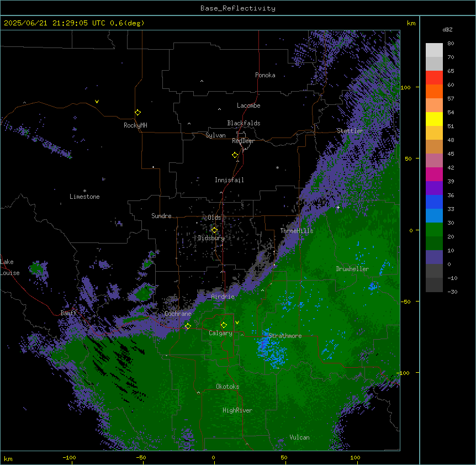This screenshot has width=476, height=465.
Task: Click the Vulcan city label
Action: pyautogui.click(x=299, y=437)
